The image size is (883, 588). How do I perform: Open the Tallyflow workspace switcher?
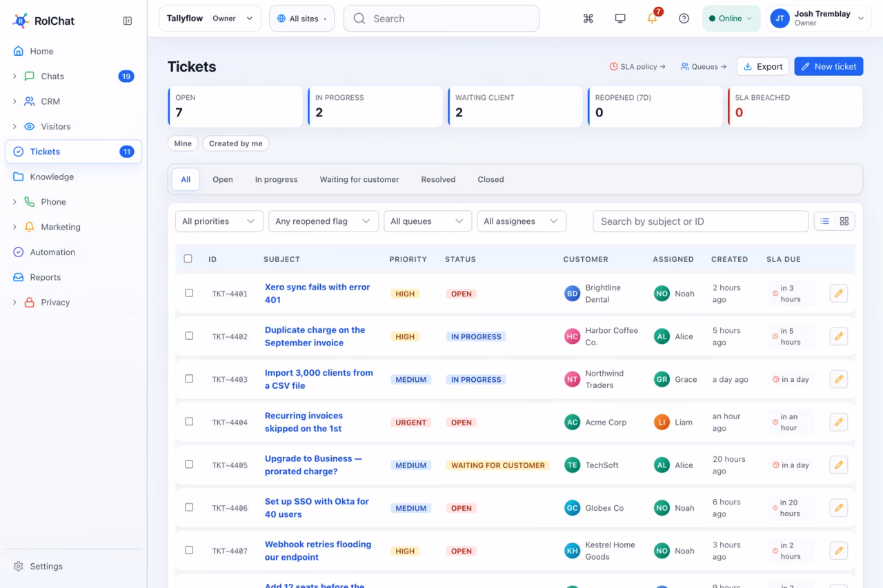click(210, 19)
